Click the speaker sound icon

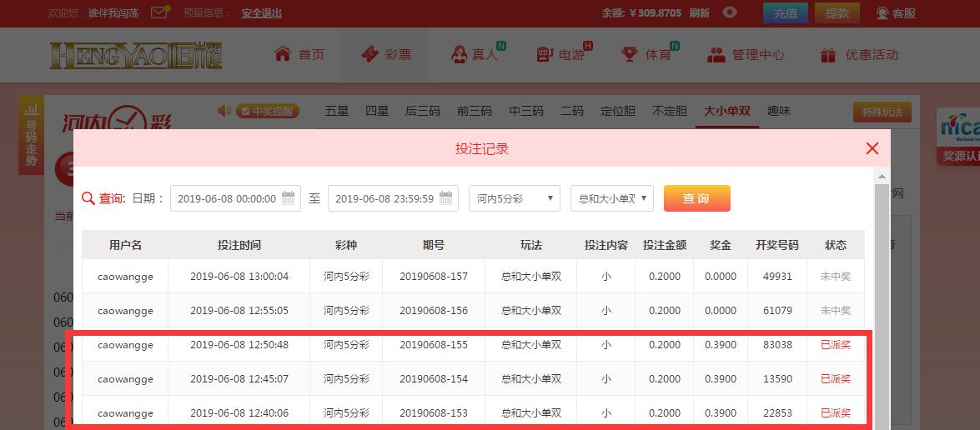coord(224,111)
